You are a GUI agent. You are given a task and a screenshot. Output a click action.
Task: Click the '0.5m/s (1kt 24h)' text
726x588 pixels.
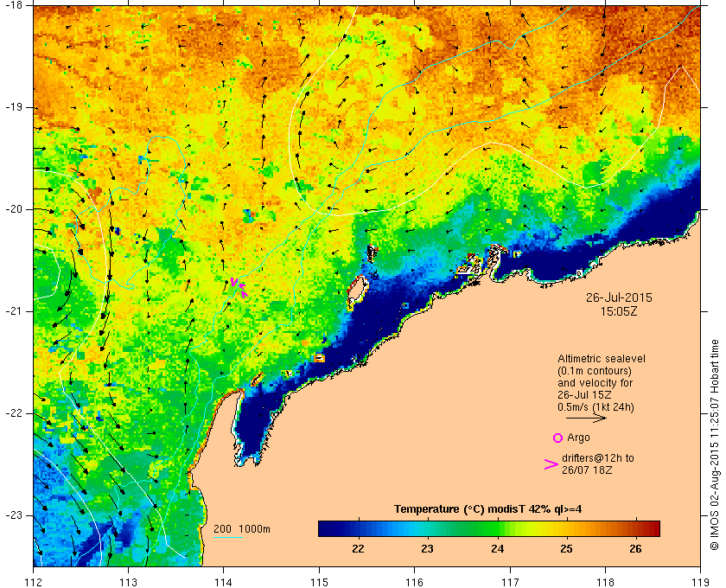pos(595,407)
